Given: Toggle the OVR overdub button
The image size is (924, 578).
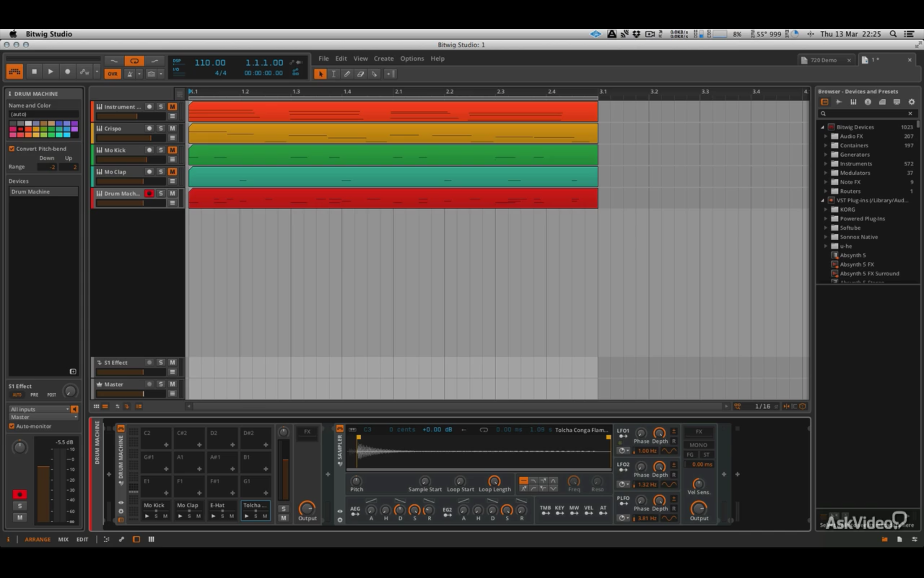Looking at the screenshot, I should click(x=113, y=74).
